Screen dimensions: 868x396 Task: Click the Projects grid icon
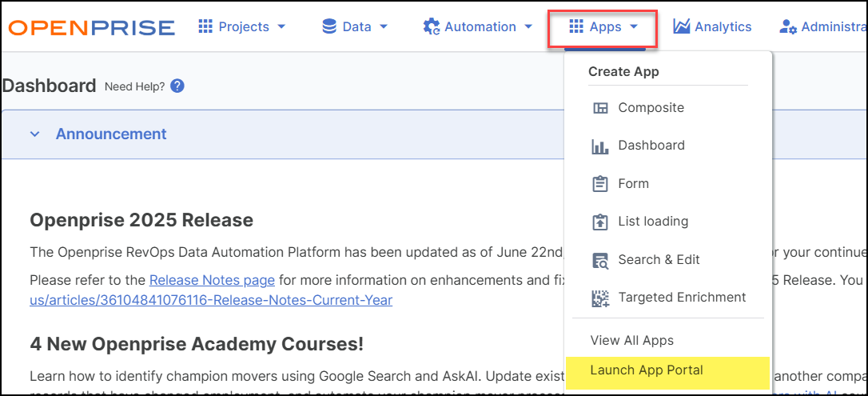point(205,26)
